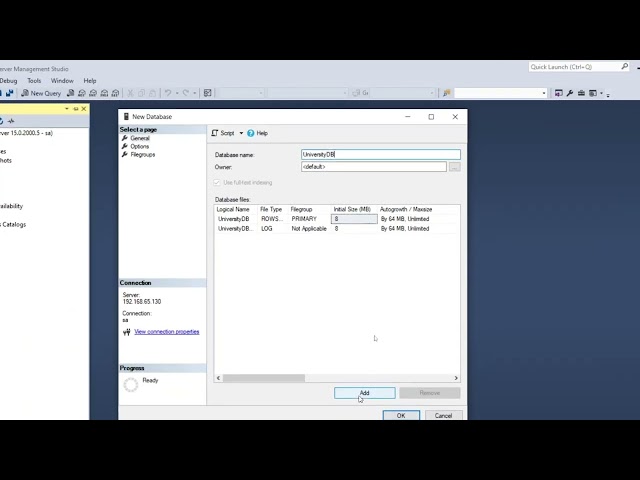Viewport: 640px width, 480px height.
Task: Click OK to create the database
Action: pyautogui.click(x=401, y=415)
